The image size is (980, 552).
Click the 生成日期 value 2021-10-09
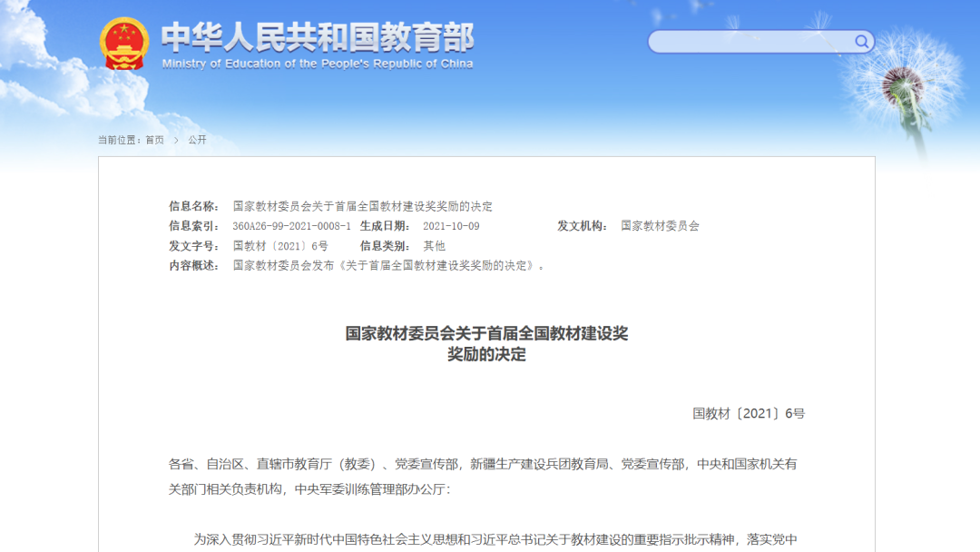tap(451, 226)
